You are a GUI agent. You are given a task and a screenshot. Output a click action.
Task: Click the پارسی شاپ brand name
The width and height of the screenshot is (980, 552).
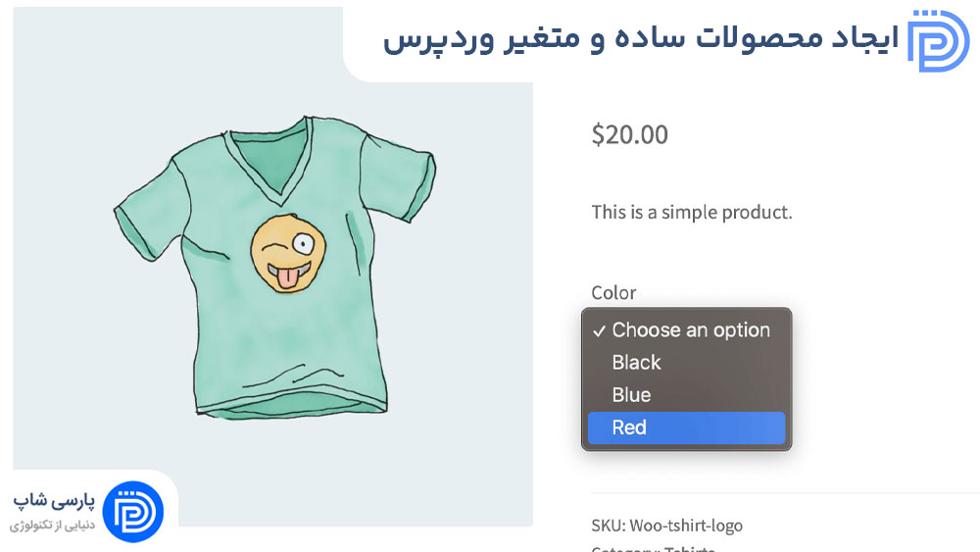pyautogui.click(x=54, y=500)
